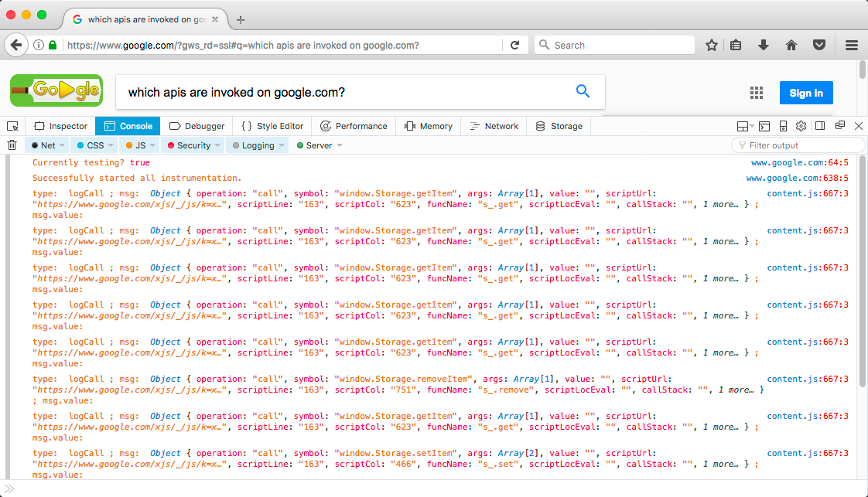Click the console output vertical scrollbar
This screenshot has height=497, width=868.
click(x=863, y=271)
